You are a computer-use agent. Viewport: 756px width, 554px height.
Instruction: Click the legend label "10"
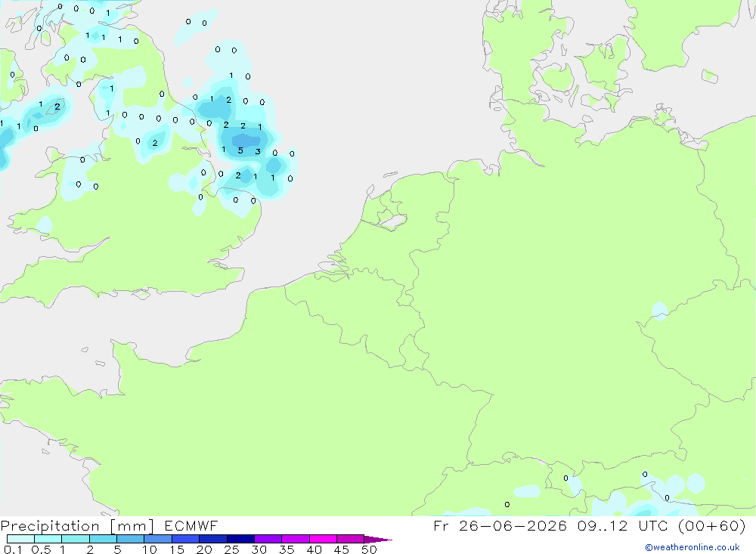coord(149,549)
